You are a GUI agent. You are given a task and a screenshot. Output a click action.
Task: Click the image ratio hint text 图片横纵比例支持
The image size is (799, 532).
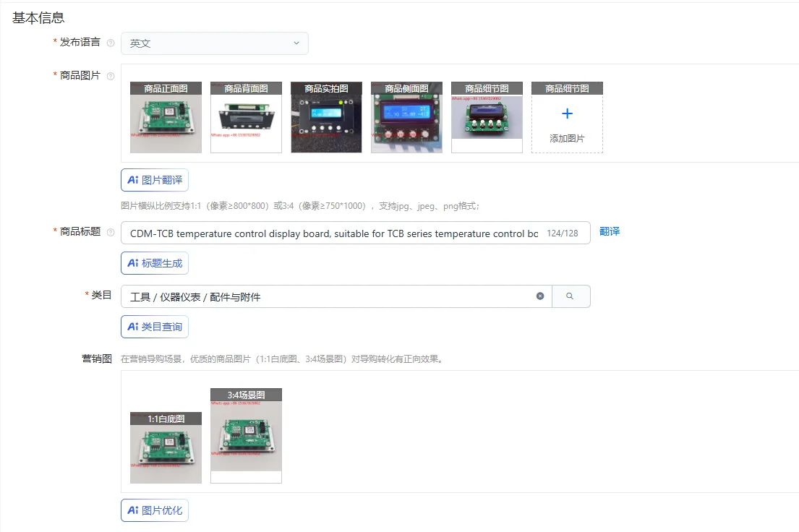pos(300,206)
